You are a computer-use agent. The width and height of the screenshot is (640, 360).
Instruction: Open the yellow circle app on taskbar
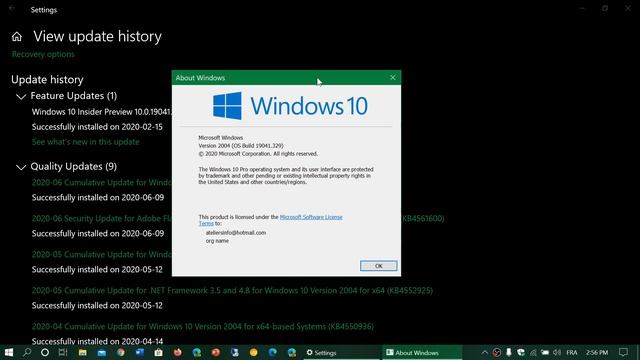coord(253,352)
